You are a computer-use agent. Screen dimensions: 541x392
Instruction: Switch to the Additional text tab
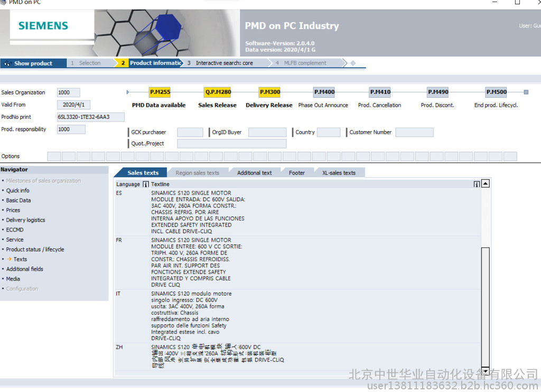coord(254,173)
